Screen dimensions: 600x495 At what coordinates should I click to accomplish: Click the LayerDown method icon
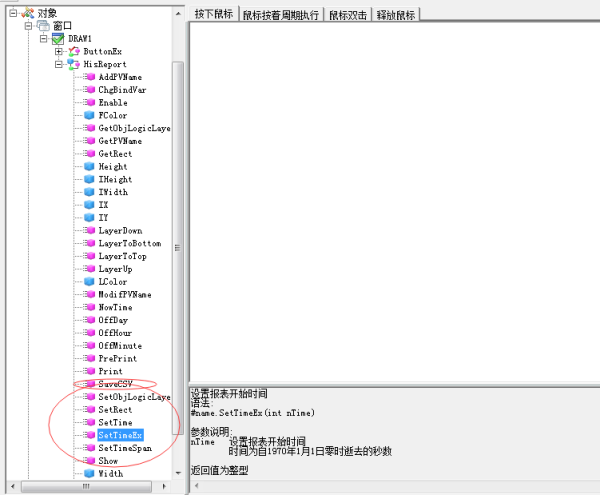pos(90,230)
